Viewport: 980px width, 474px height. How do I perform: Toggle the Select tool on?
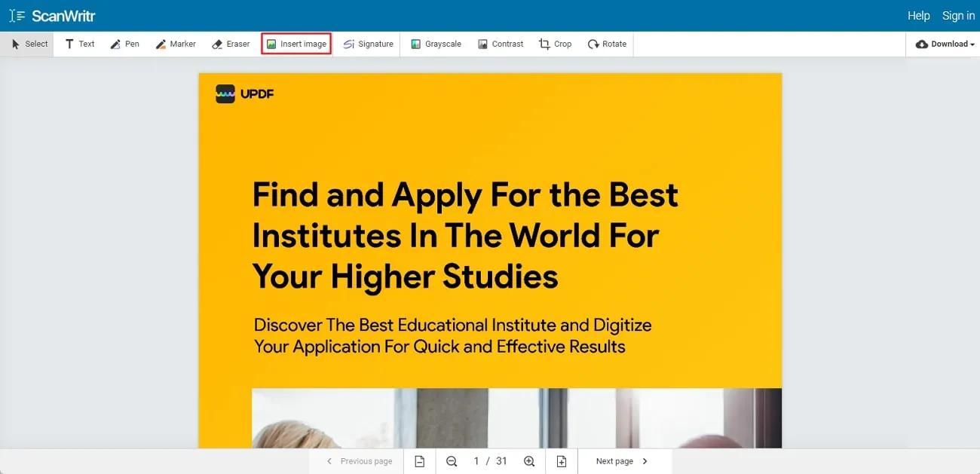[x=28, y=44]
